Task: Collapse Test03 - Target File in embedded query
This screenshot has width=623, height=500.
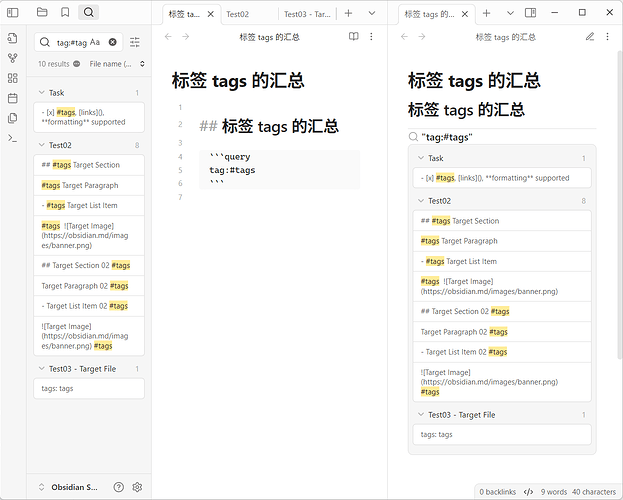Action: [421, 415]
